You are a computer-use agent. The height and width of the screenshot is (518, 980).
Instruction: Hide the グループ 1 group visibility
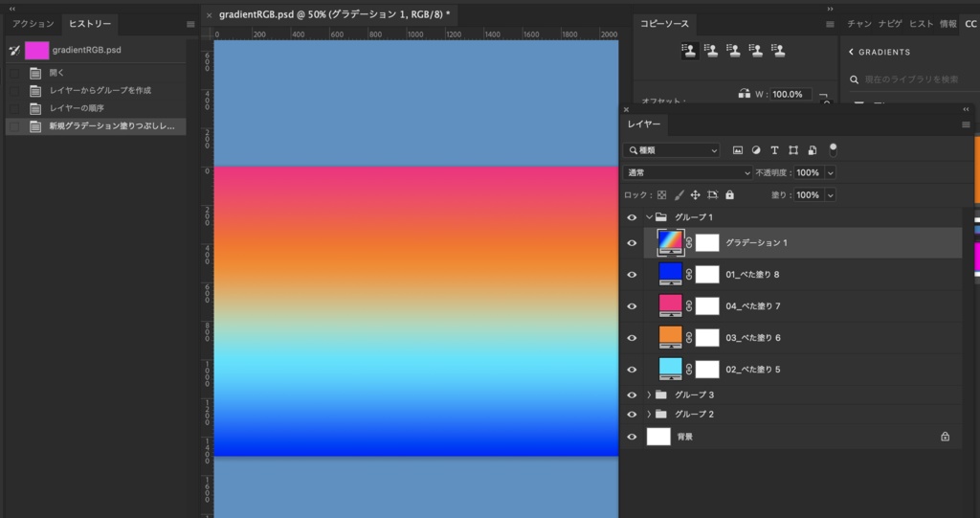click(x=632, y=217)
